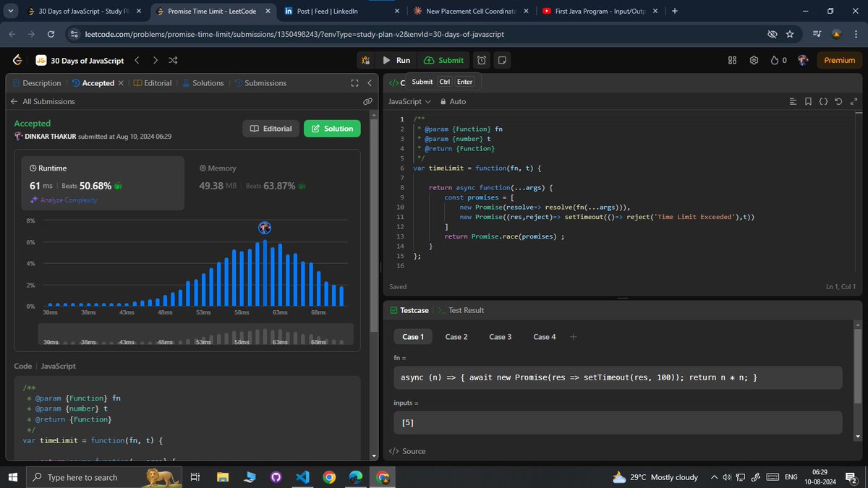The height and width of the screenshot is (488, 868).
Task: Click the shuffle problems icon in the header
Action: coord(173,61)
